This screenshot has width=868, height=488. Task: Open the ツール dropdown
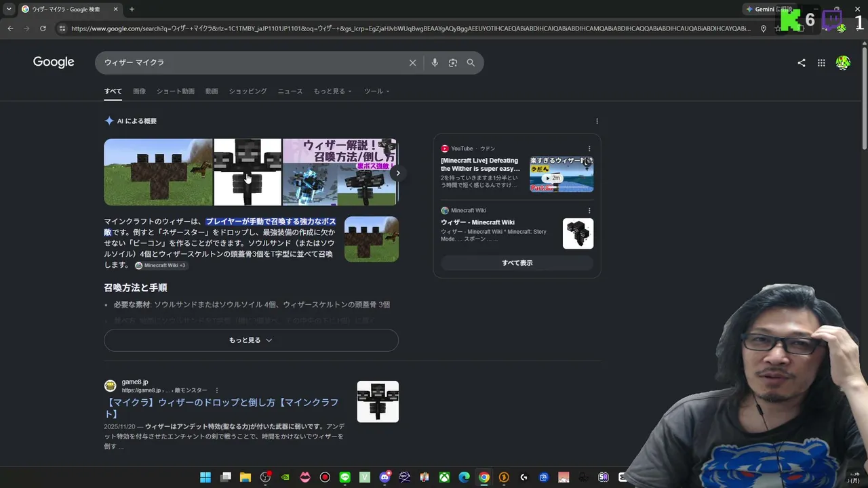pyautogui.click(x=377, y=91)
